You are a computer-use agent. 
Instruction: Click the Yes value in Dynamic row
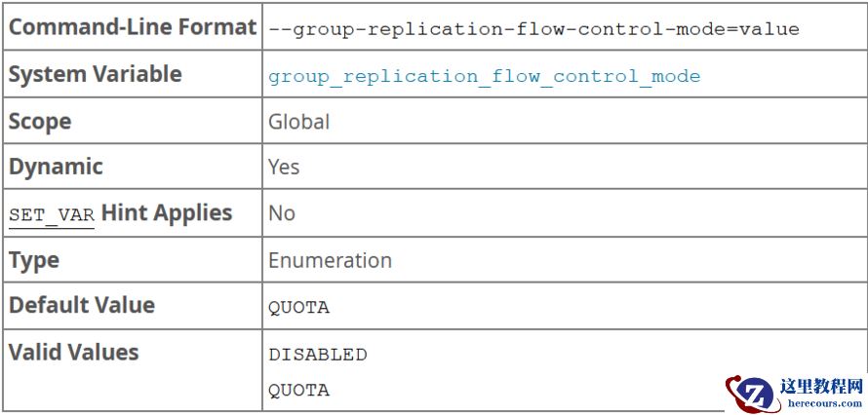[x=284, y=168]
